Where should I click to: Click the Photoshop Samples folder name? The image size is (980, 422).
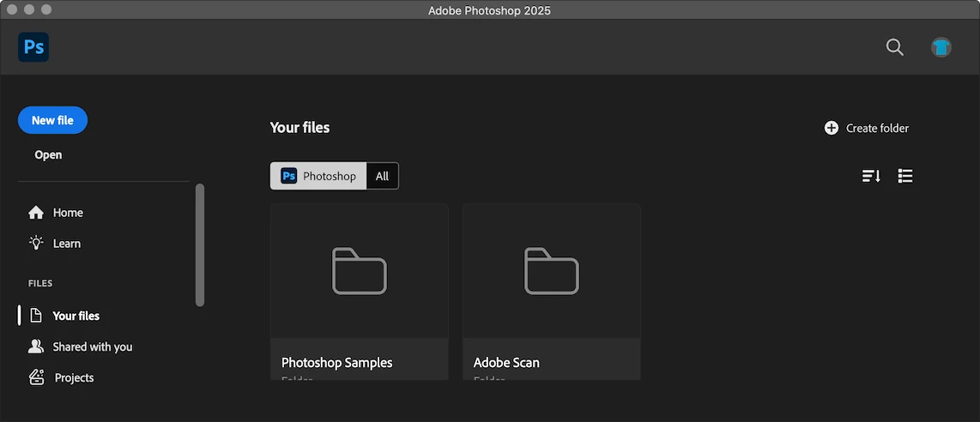[337, 363]
